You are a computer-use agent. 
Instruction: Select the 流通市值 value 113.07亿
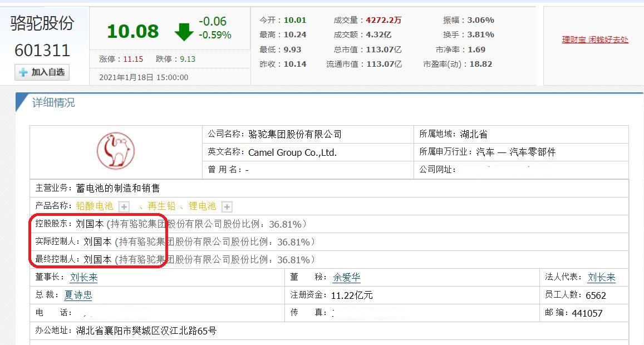[x=384, y=64]
